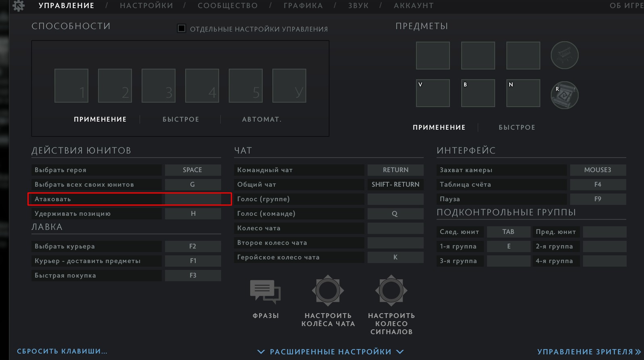644x360 pixels.
Task: Select item slot bound to B
Action: point(478,93)
